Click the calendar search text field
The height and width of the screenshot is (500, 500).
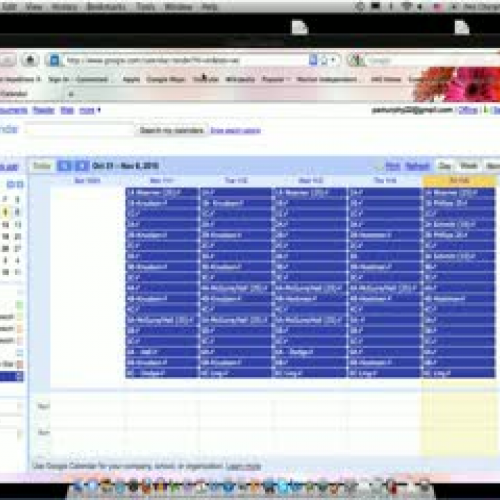point(79,130)
